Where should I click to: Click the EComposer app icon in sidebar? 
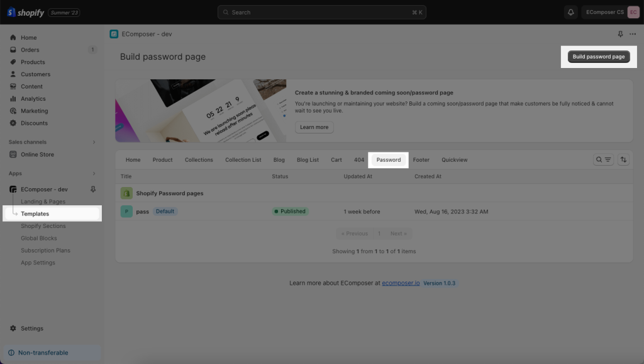point(13,189)
